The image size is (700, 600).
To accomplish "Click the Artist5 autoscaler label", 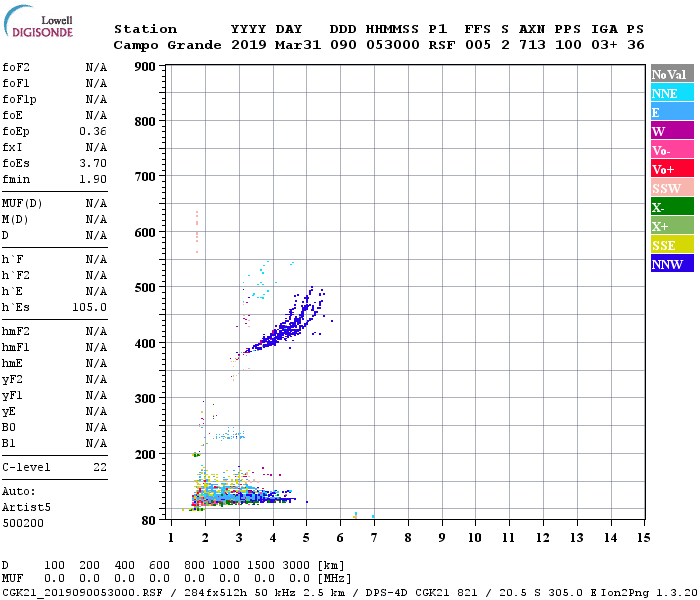I will point(26,507).
